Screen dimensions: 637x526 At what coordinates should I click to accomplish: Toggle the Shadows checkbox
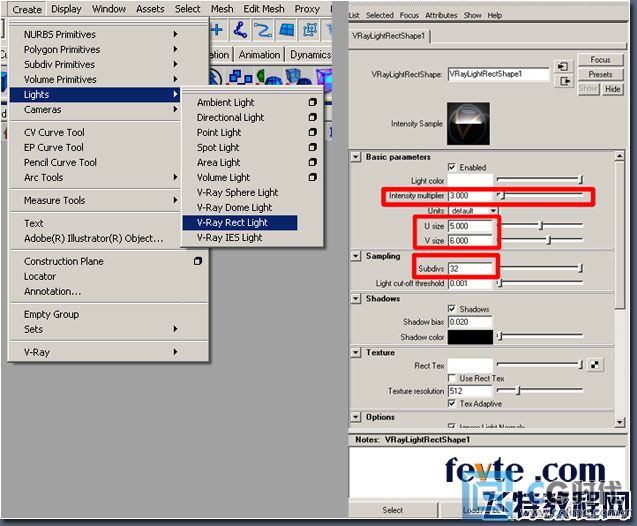click(451, 309)
